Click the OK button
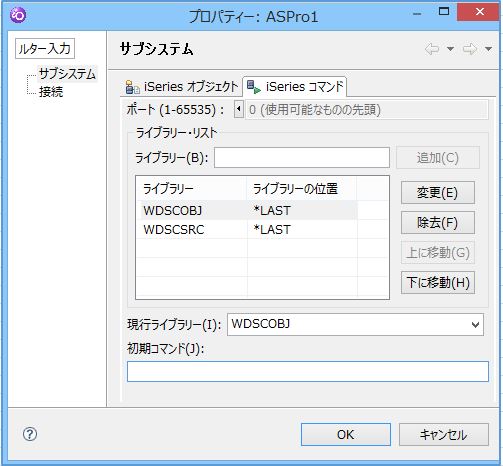Image resolution: width=503 pixels, height=466 pixels. [x=346, y=434]
